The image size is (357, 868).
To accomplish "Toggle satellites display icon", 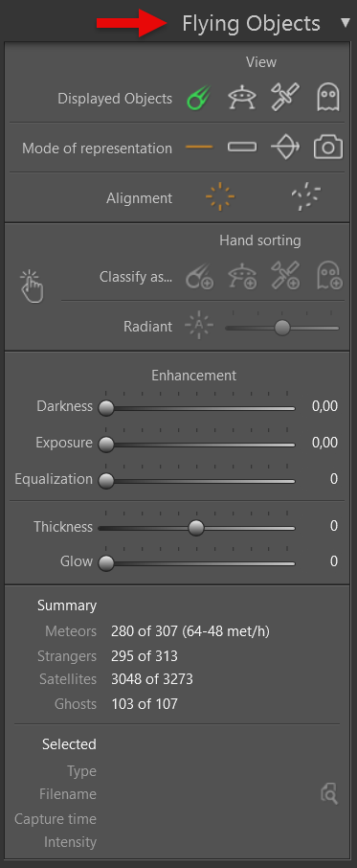I will (285, 98).
